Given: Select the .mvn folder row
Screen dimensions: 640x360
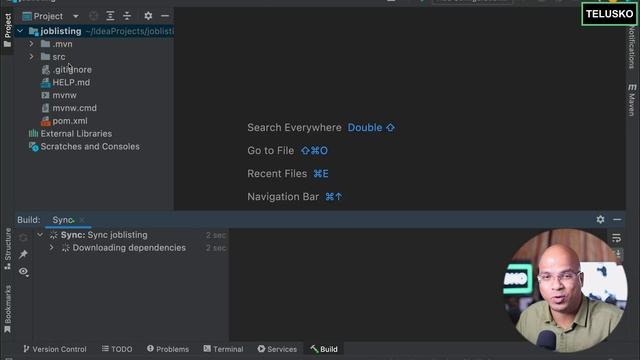Looking at the screenshot, I should 94,44.
